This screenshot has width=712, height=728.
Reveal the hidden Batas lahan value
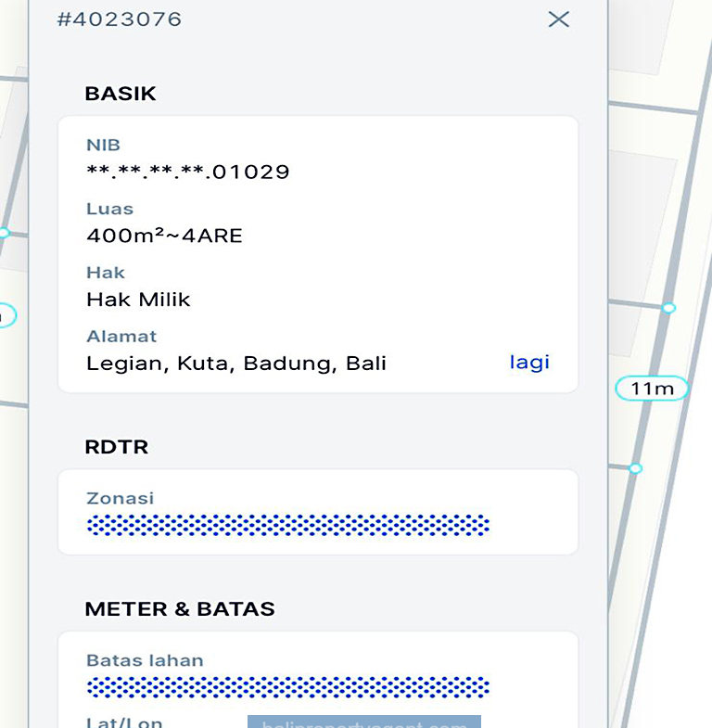[x=287, y=687]
